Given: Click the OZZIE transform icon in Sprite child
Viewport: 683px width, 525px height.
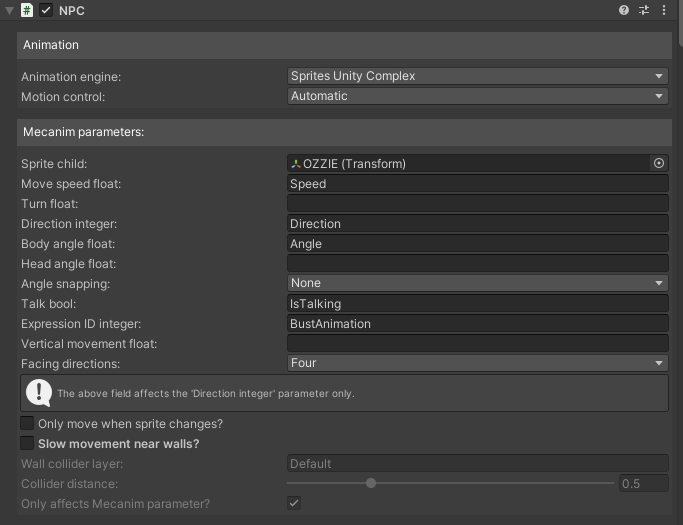Looking at the screenshot, I should [296, 164].
